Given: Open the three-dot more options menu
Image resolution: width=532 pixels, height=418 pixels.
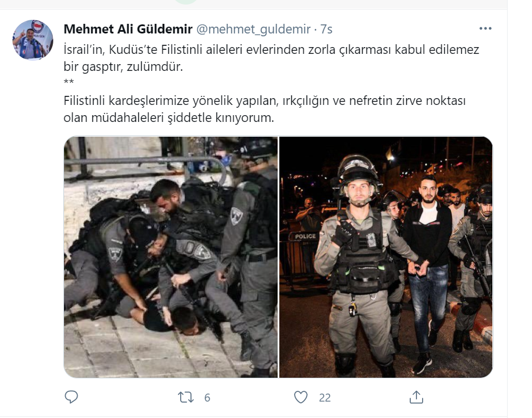Looking at the screenshot, I should (x=486, y=28).
